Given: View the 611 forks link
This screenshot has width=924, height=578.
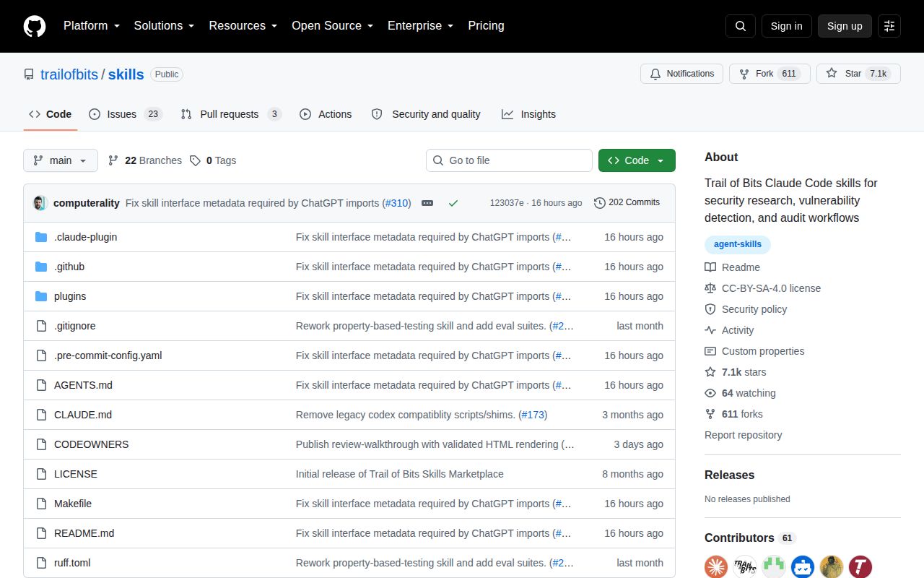Looking at the screenshot, I should [x=733, y=414].
